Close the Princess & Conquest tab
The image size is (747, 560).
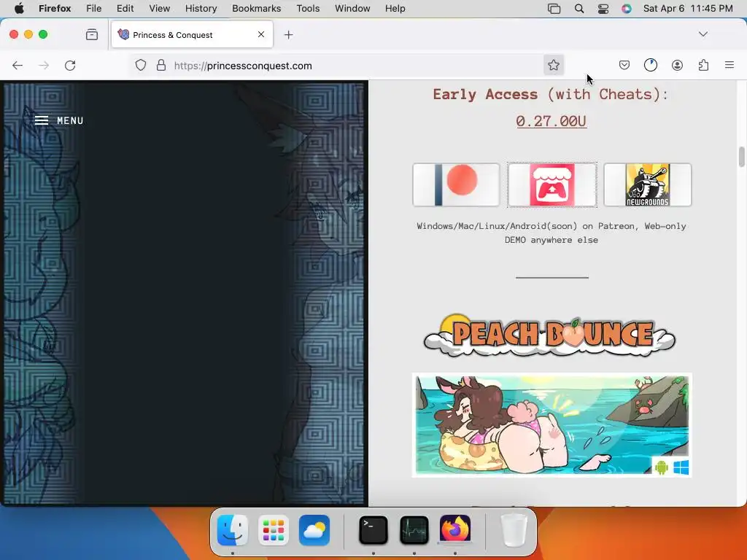[x=261, y=34]
